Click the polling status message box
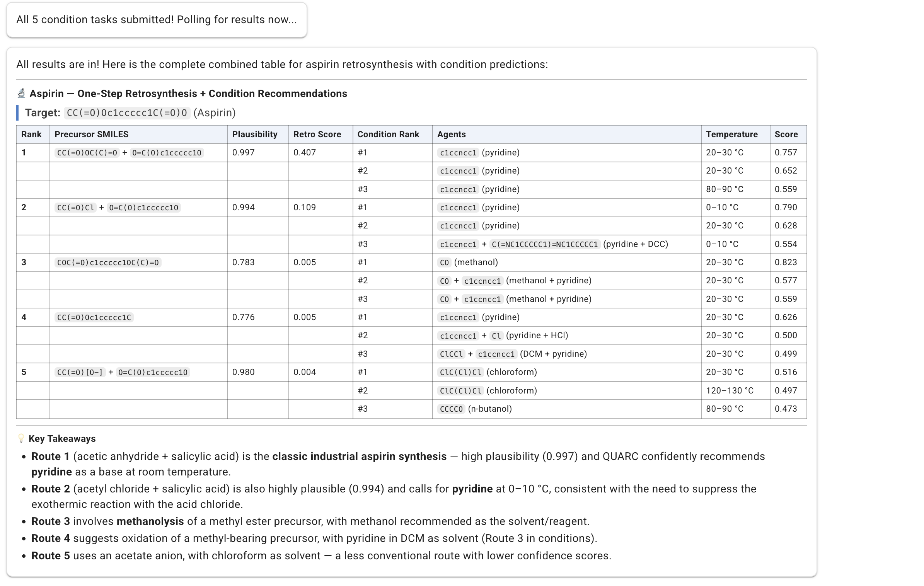Viewport: 924px width, 586px height. click(156, 19)
